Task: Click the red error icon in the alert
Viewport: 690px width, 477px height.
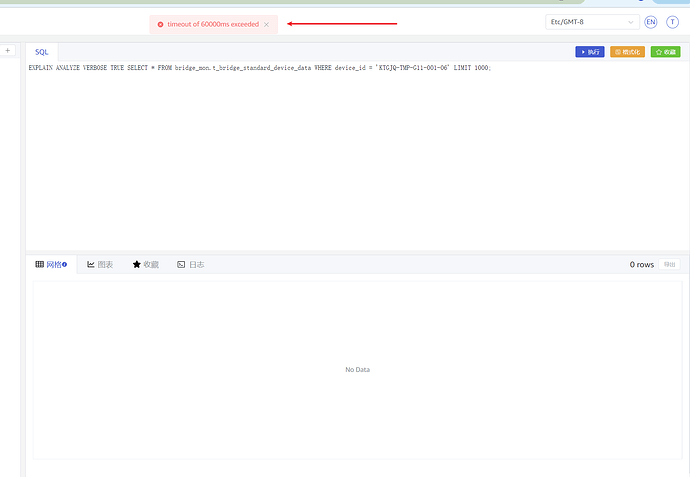Action: point(160,24)
